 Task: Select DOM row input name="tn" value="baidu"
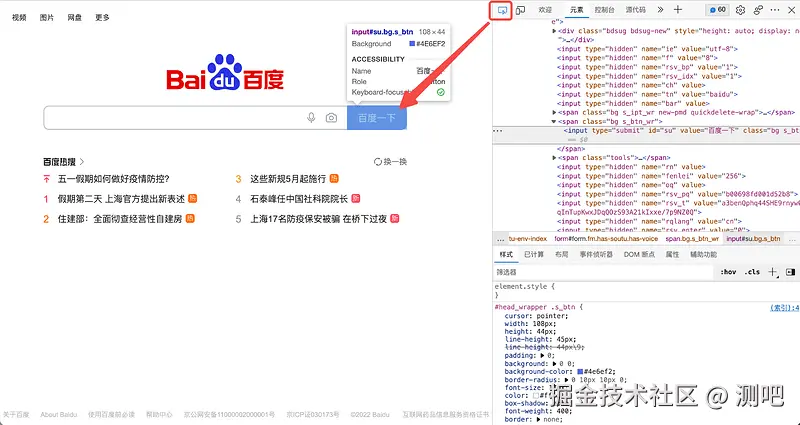tap(647, 94)
